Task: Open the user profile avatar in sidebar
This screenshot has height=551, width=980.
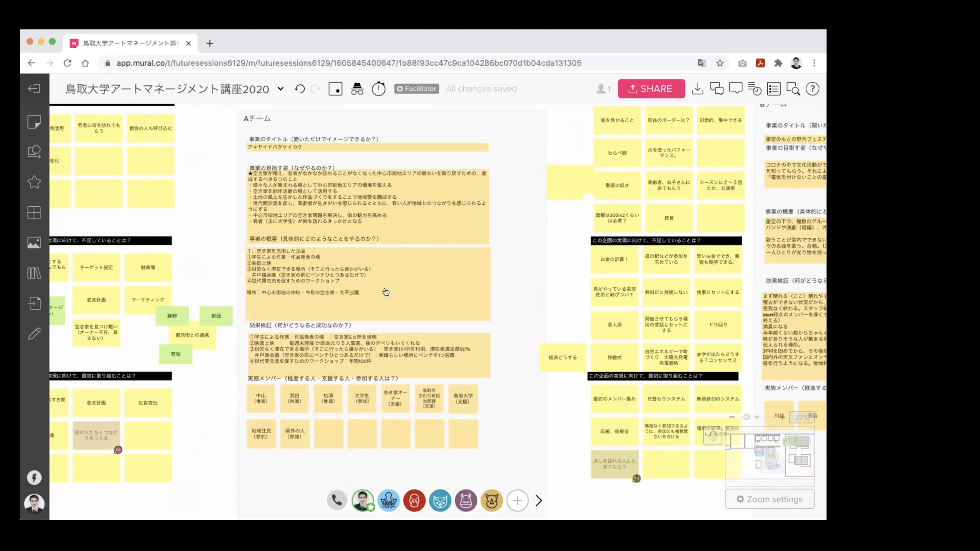Action: tap(34, 503)
